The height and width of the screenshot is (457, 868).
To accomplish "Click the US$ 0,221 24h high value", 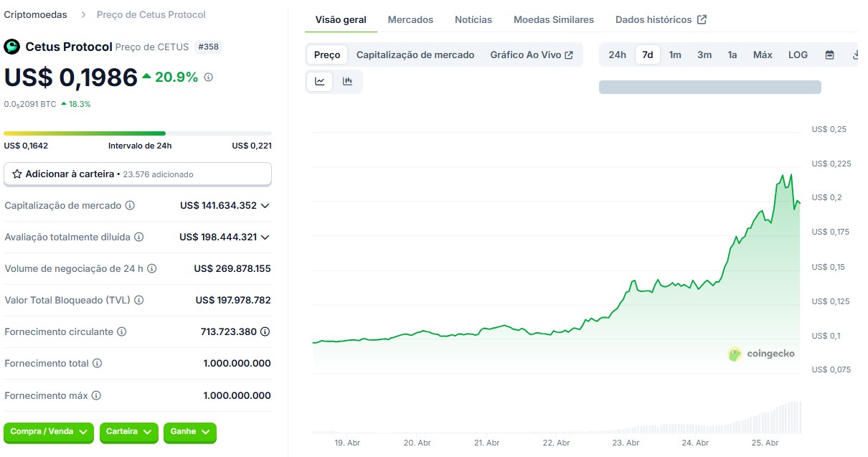I will (252, 146).
